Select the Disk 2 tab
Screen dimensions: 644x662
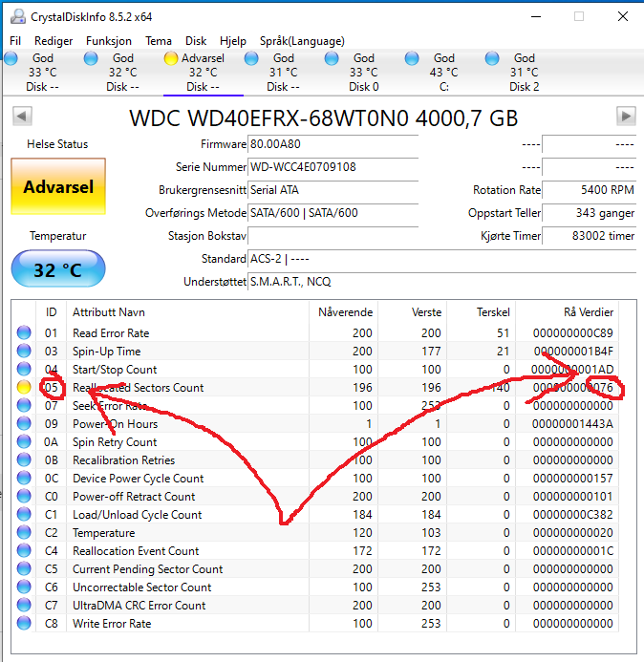[x=524, y=73]
